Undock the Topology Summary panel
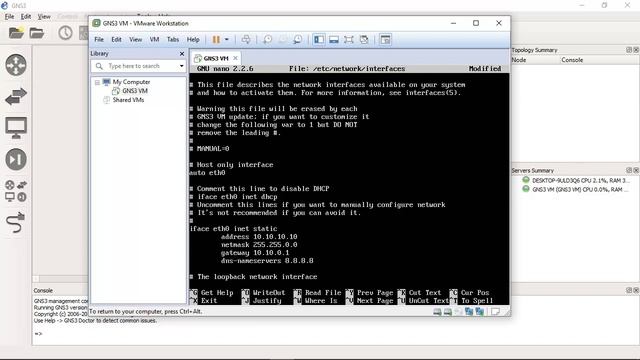The width and height of the screenshot is (640, 360). 629,50
